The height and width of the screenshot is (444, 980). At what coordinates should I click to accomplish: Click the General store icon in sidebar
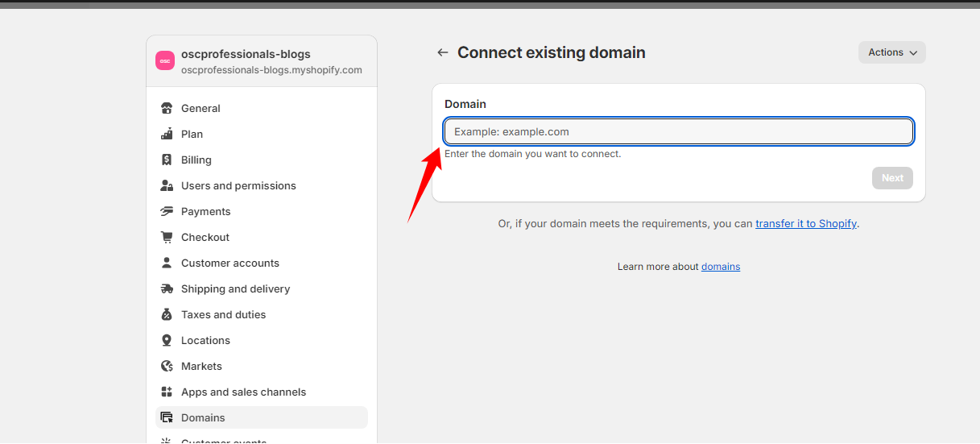(x=167, y=108)
